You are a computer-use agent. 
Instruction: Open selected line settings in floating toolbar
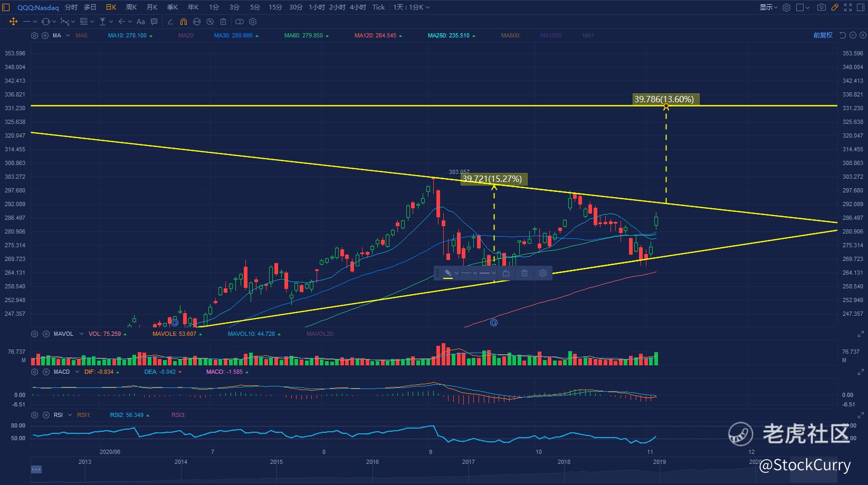click(x=543, y=273)
